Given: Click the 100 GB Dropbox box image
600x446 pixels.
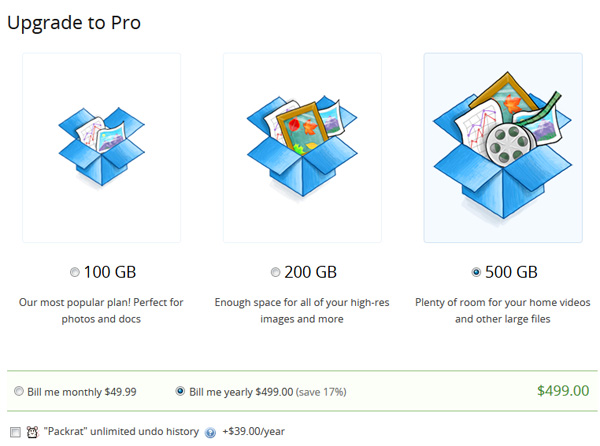Looking at the screenshot, I should (100, 148).
